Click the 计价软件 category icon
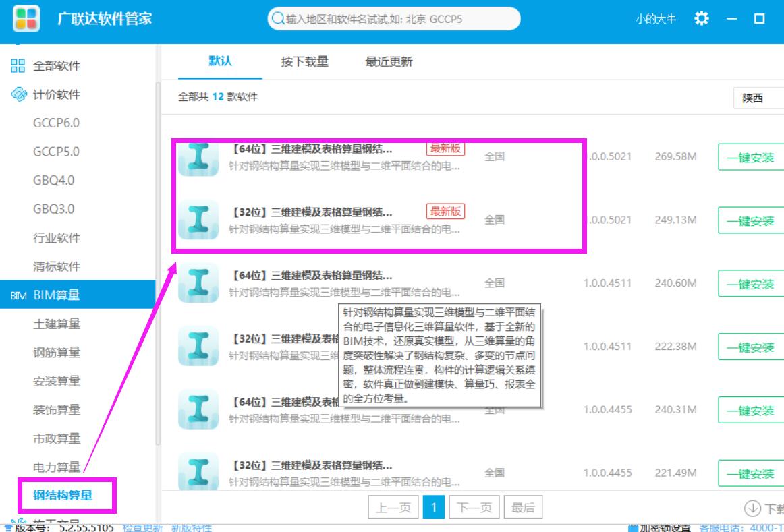 point(18,94)
